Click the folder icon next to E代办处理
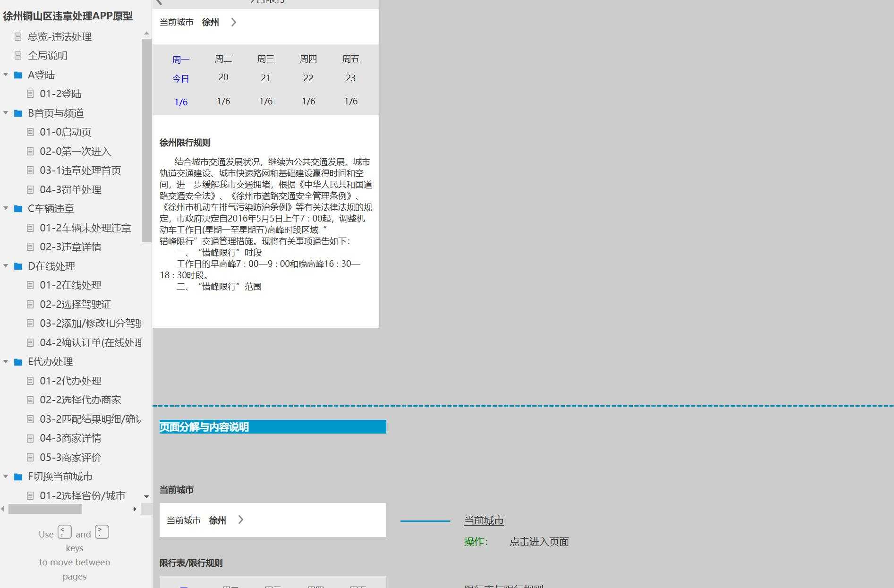894x588 pixels. click(x=17, y=362)
